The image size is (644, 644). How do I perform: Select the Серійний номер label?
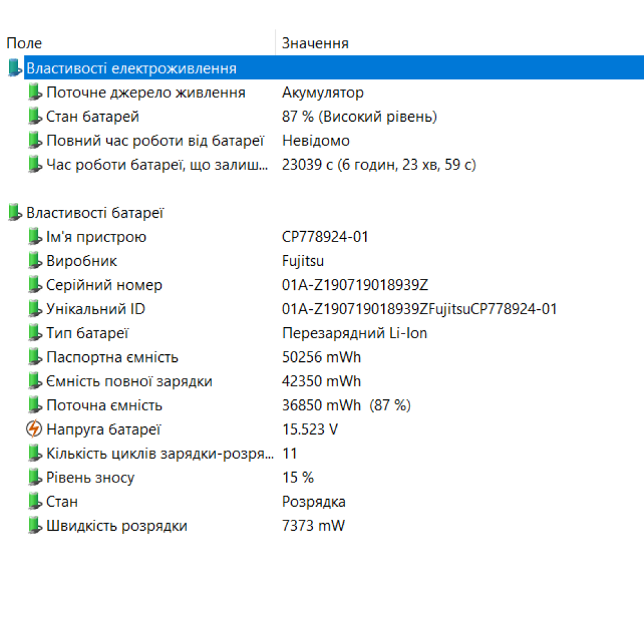[x=104, y=285]
